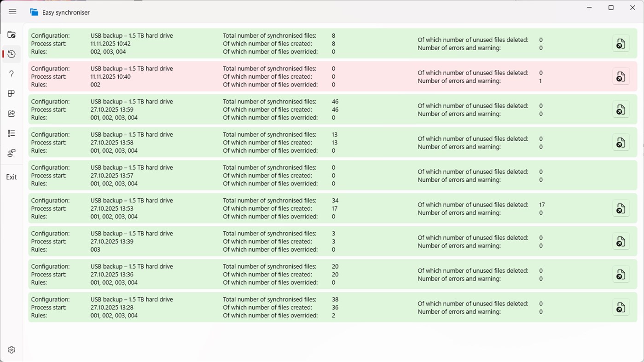Select the history clock sidebar icon

(x=12, y=54)
